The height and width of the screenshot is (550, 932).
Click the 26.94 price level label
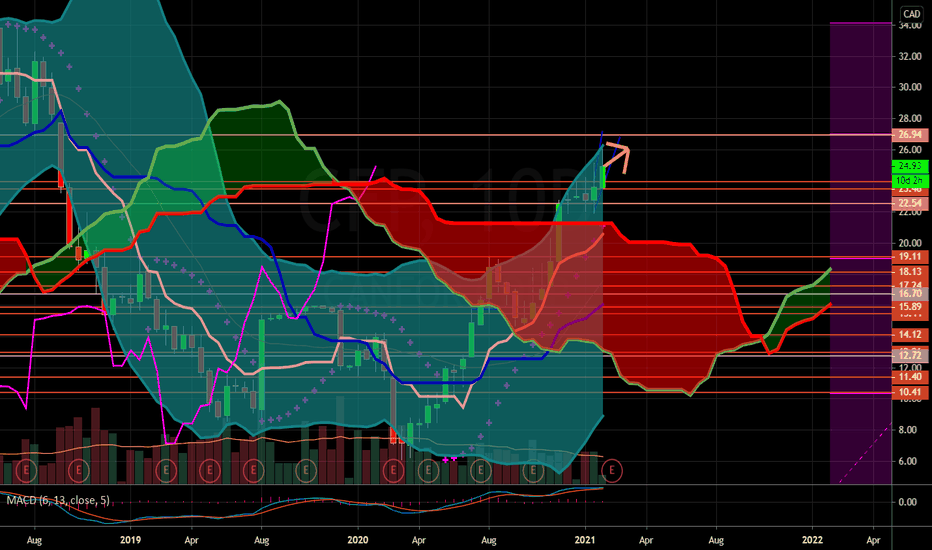[x=909, y=135]
